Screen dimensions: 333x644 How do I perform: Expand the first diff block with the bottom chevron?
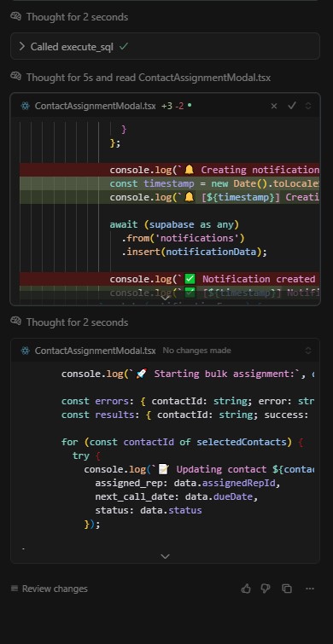pyautogui.click(x=166, y=297)
